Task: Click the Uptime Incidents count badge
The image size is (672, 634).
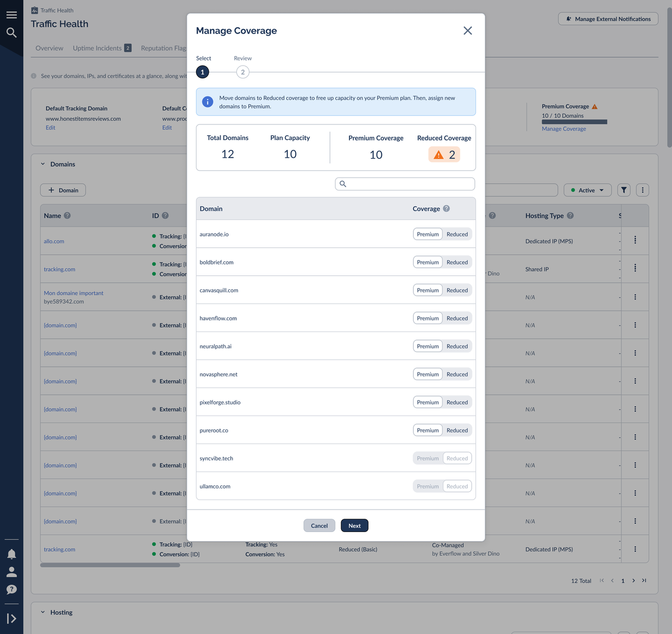Action: click(x=128, y=48)
